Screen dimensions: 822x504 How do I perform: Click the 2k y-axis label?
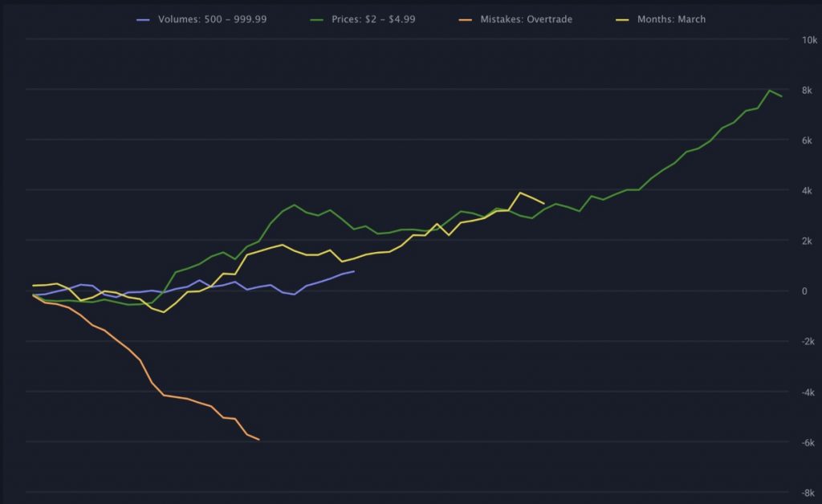click(807, 241)
